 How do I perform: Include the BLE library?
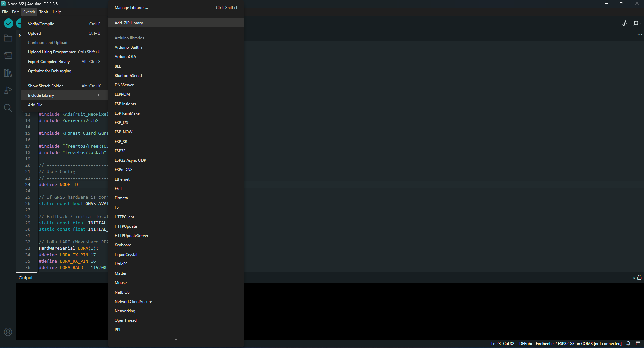(x=176, y=66)
